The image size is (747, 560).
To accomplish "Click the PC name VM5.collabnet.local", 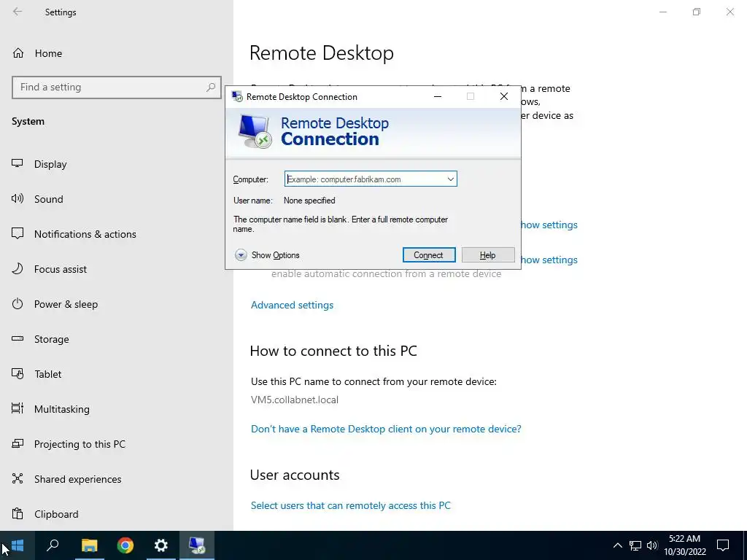I will (x=295, y=400).
